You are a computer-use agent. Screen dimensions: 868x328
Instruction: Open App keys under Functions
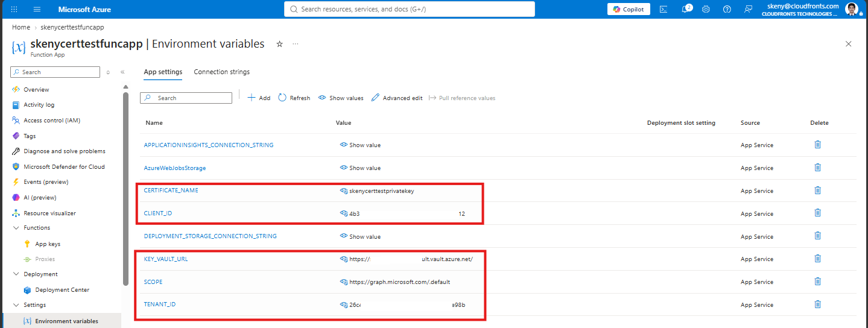pos(48,244)
